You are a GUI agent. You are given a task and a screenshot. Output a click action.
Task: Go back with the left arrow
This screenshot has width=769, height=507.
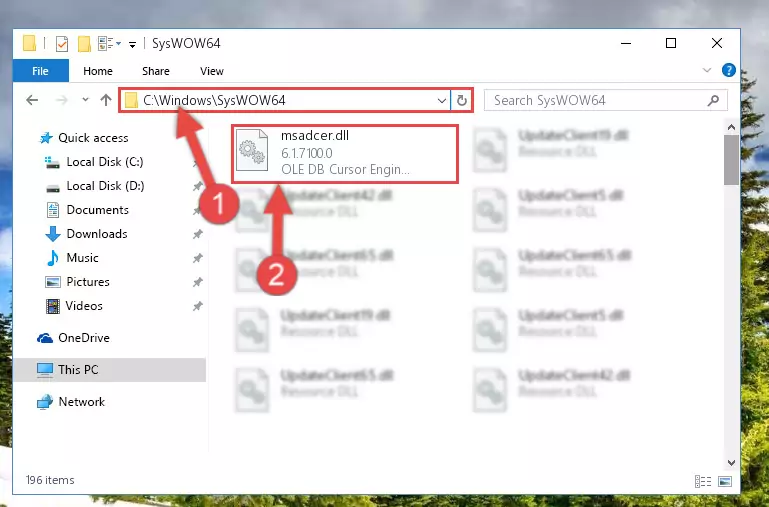[32, 100]
